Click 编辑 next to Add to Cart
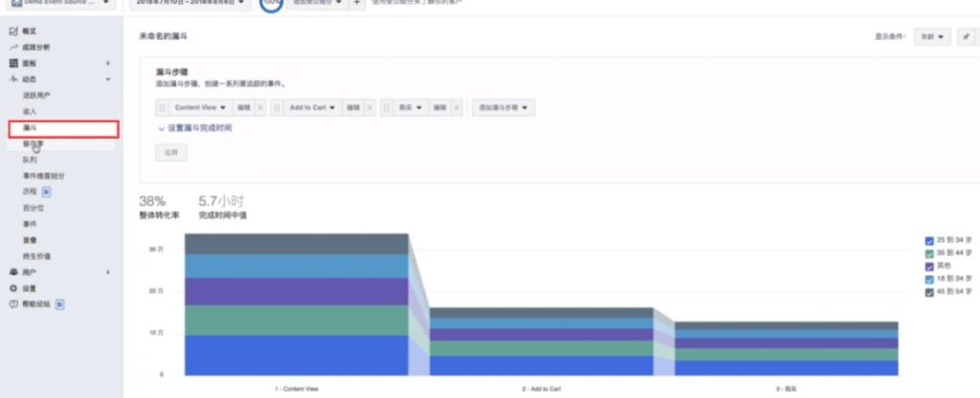980x398 pixels. click(353, 108)
